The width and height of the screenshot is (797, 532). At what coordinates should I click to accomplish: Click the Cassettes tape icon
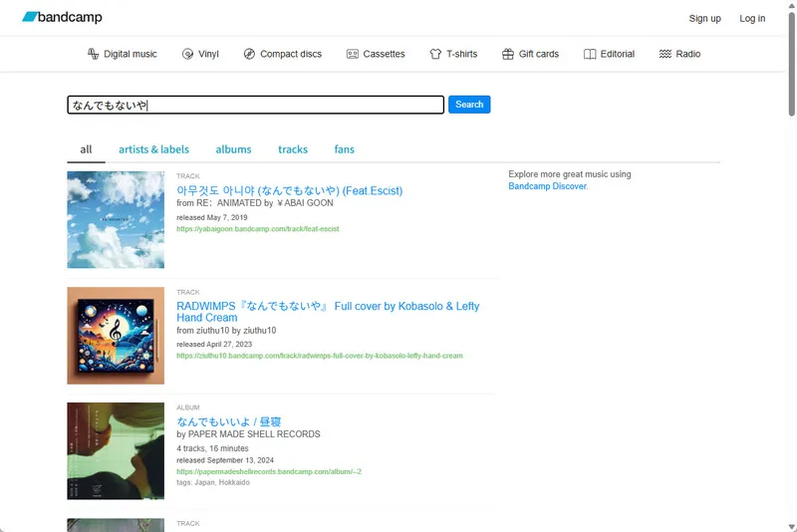(x=353, y=54)
